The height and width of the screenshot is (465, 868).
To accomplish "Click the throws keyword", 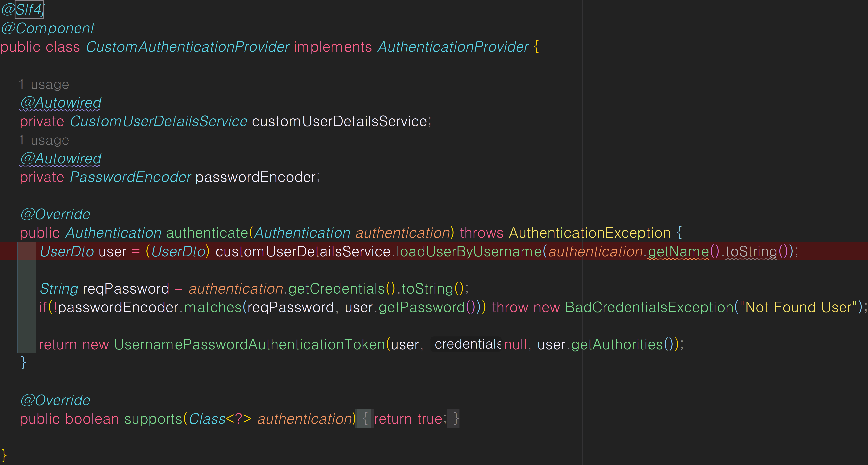I will click(482, 233).
